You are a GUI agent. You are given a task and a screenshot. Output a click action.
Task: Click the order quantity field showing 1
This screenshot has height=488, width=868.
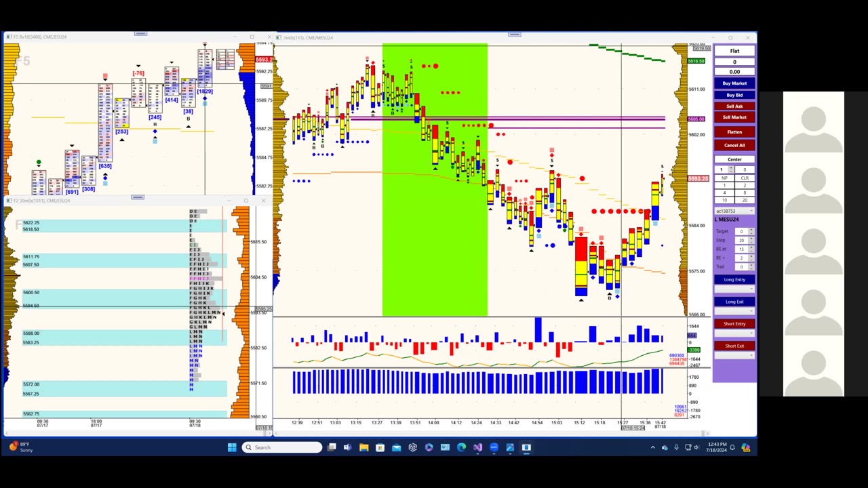pos(722,169)
